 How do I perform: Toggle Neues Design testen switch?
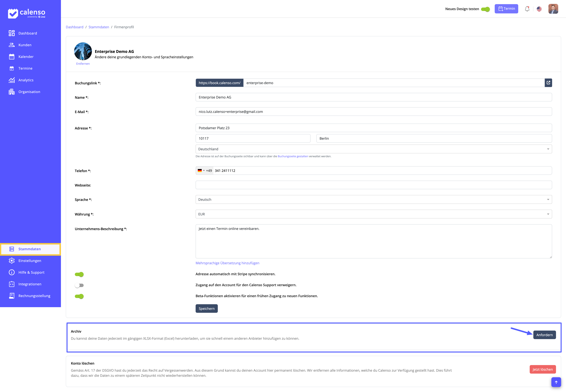tap(485, 9)
